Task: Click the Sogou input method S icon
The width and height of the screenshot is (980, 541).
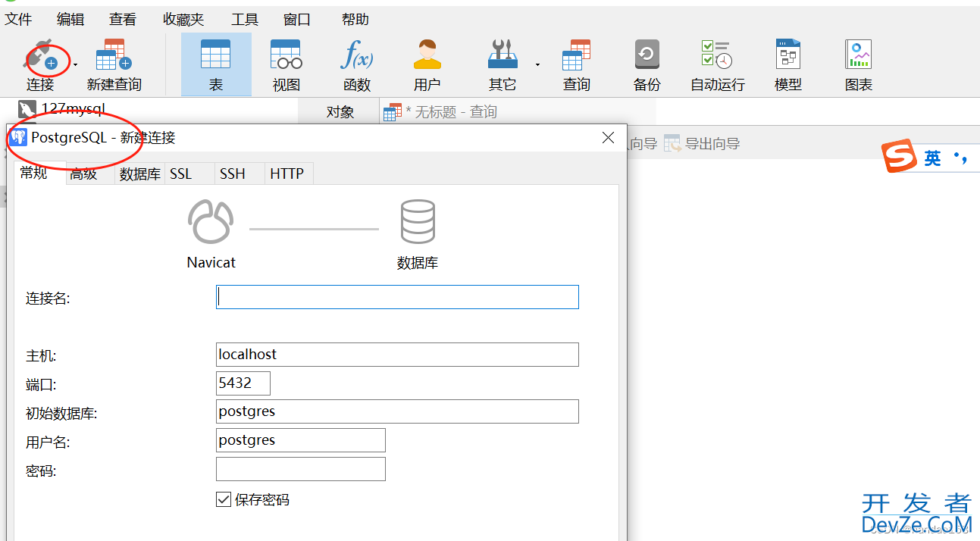Action: click(899, 157)
